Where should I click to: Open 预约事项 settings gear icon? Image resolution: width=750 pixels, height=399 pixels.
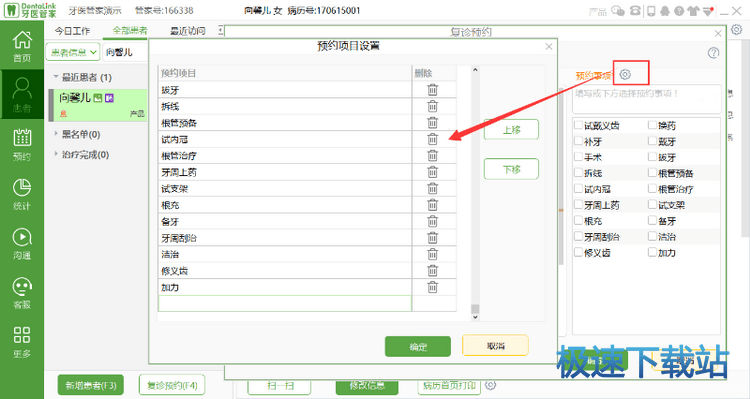coord(625,75)
